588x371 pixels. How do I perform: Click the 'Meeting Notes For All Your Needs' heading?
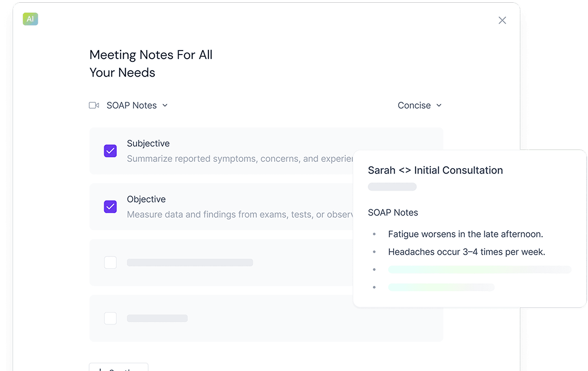[x=151, y=64]
